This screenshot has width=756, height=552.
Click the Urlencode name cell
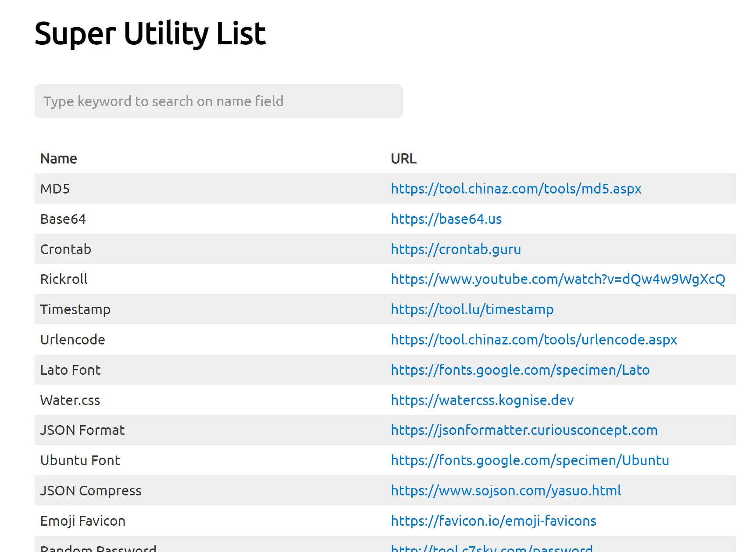(x=210, y=340)
